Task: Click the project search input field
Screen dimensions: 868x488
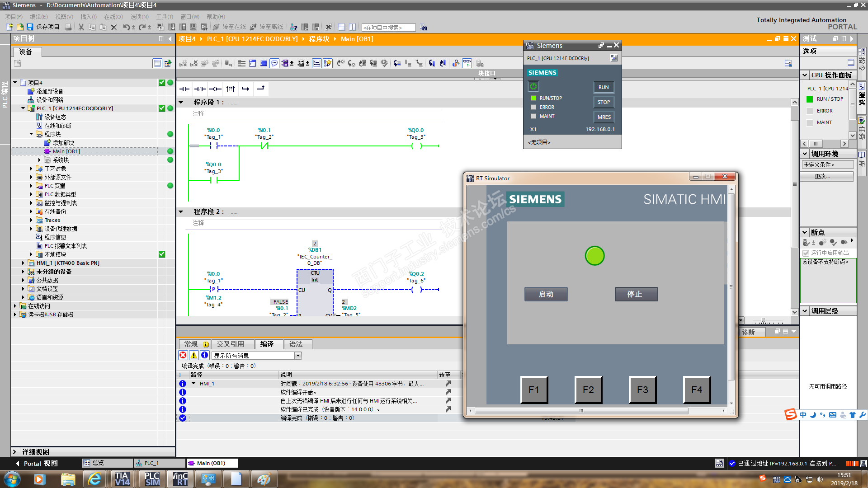Action: [388, 28]
